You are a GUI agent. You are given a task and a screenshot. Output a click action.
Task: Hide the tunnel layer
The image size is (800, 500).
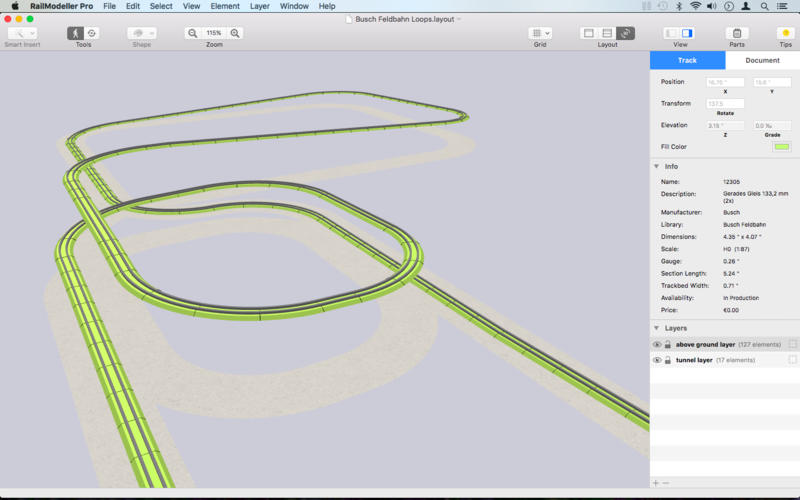click(657, 360)
